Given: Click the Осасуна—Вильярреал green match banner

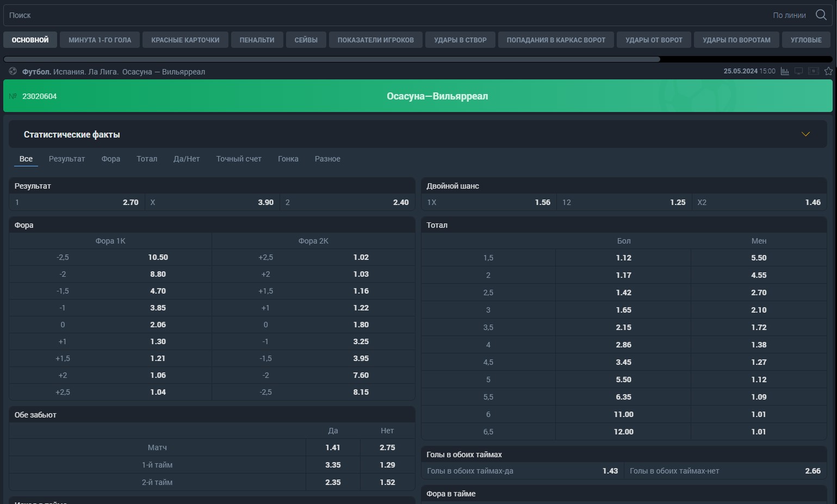Looking at the screenshot, I should tap(418, 96).
